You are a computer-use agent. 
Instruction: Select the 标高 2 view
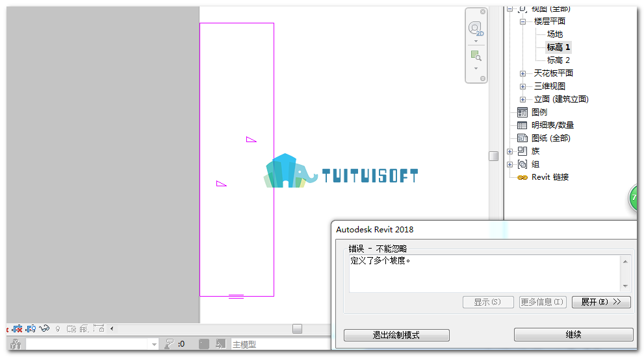[558, 60]
